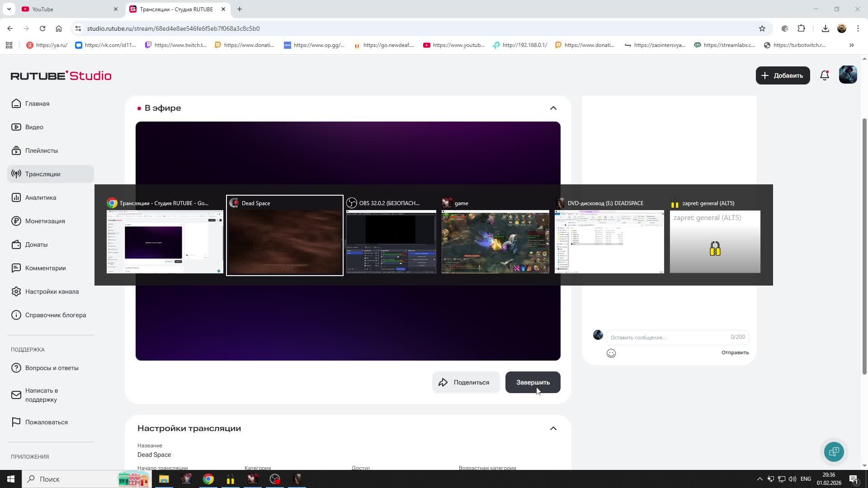Collapse the В эфире section
Screen dimensions: 868x488
point(553,108)
